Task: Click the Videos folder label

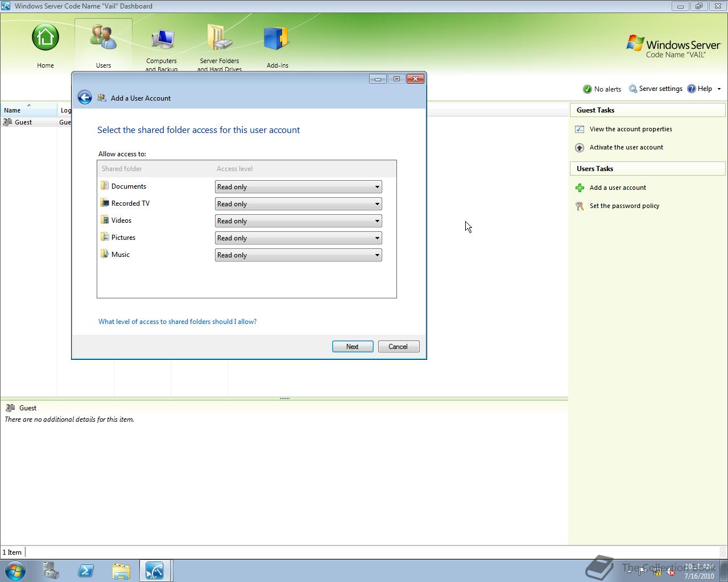Action: 121,221
